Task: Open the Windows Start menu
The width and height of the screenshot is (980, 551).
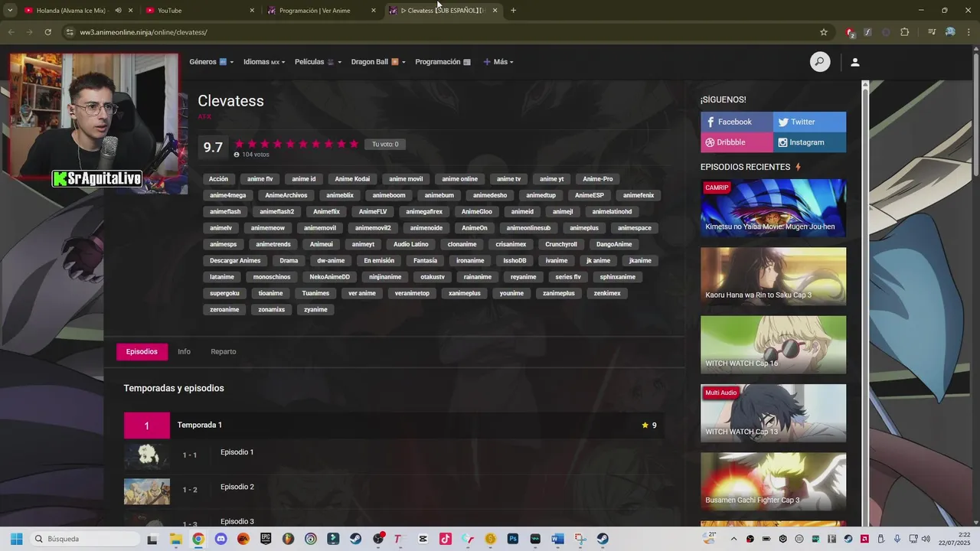Action: tap(16, 539)
